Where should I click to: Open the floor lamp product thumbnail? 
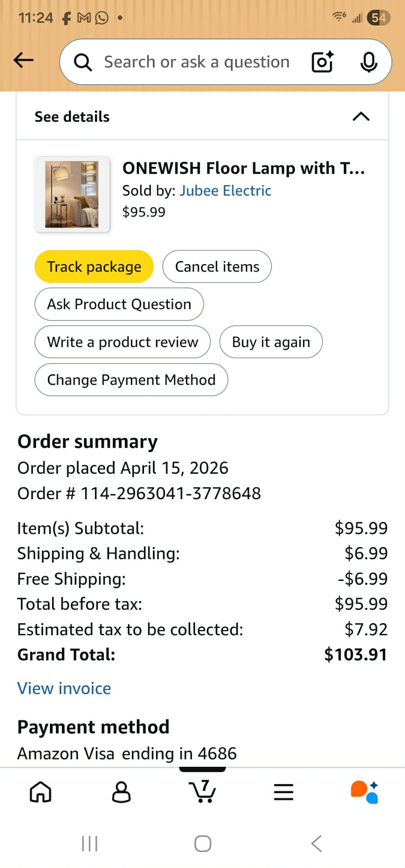pyautogui.click(x=72, y=194)
